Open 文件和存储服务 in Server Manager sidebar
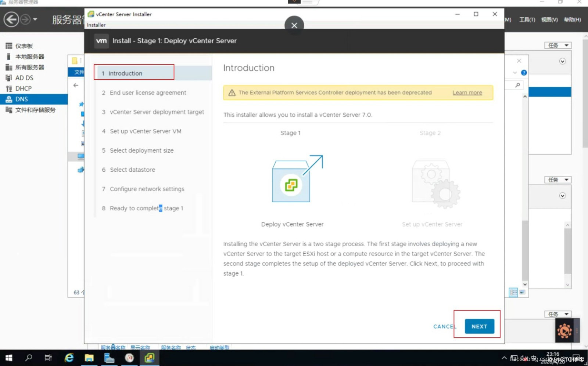Screen dimensions: 588x366 point(35,110)
